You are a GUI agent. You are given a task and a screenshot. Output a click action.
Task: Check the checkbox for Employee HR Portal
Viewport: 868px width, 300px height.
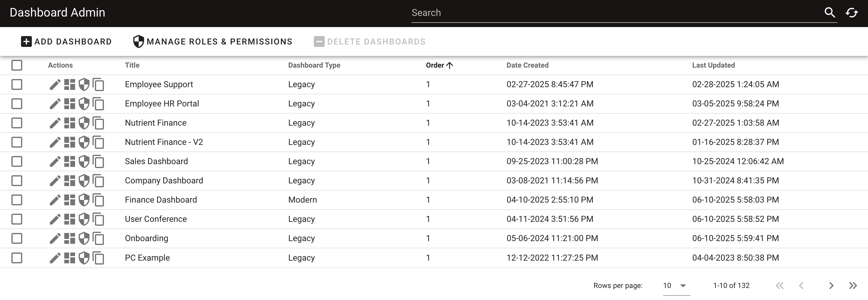coord(17,103)
